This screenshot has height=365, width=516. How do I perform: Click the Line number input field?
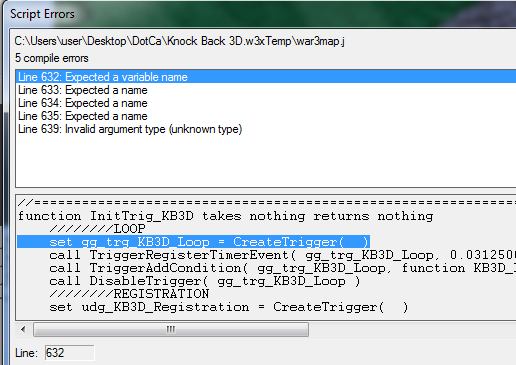(x=69, y=353)
